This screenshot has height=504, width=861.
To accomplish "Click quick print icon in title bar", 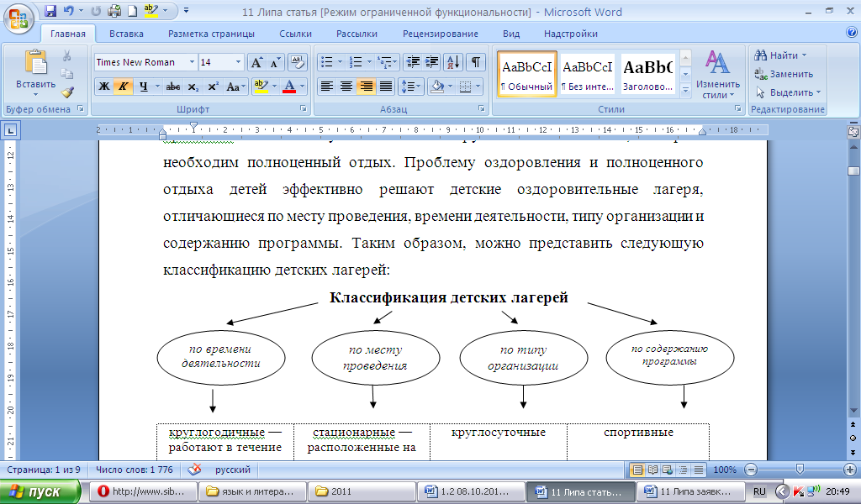I will pos(114,10).
